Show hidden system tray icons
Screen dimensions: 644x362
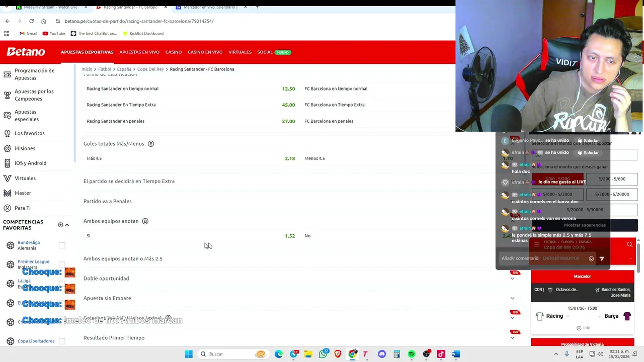pyautogui.click(x=555, y=354)
